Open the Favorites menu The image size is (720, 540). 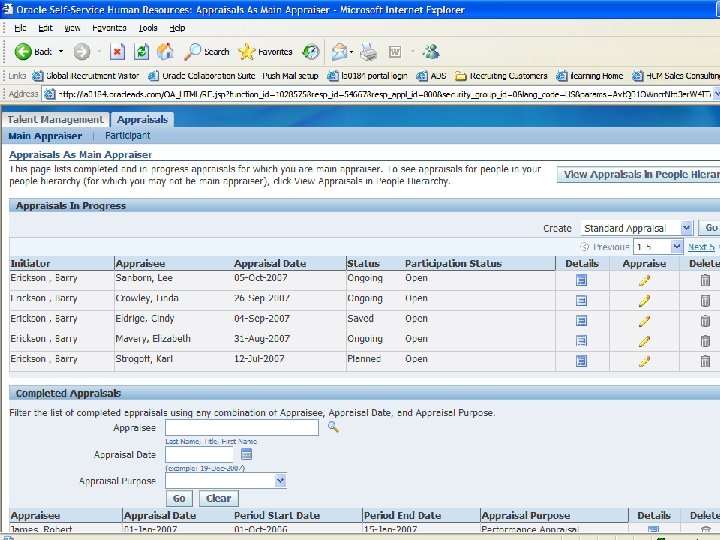click(110, 28)
